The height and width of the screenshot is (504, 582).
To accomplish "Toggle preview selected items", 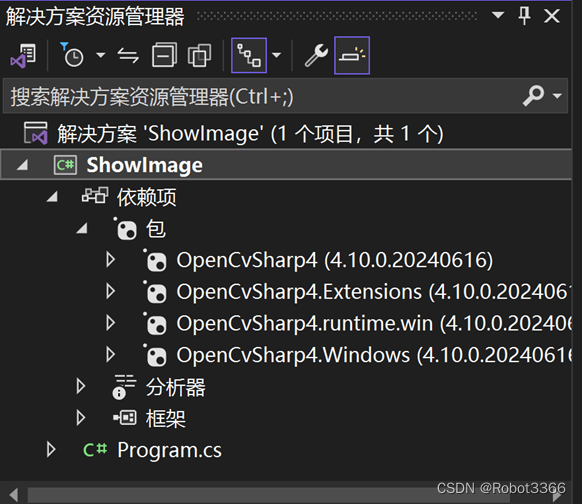I will [352, 55].
